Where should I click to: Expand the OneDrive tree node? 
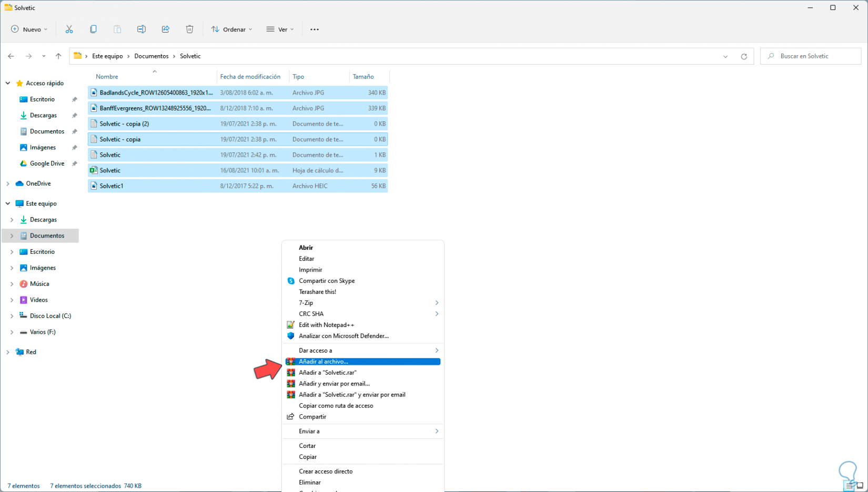[8, 183]
